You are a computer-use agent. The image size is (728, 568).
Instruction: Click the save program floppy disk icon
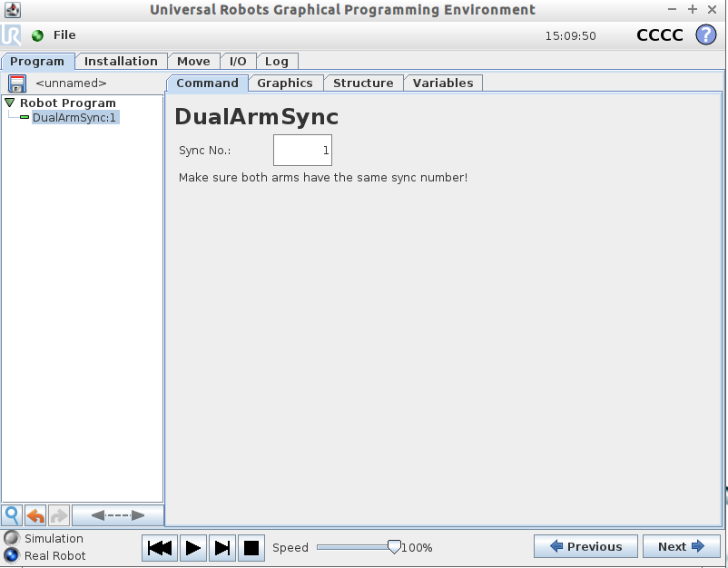point(17,84)
